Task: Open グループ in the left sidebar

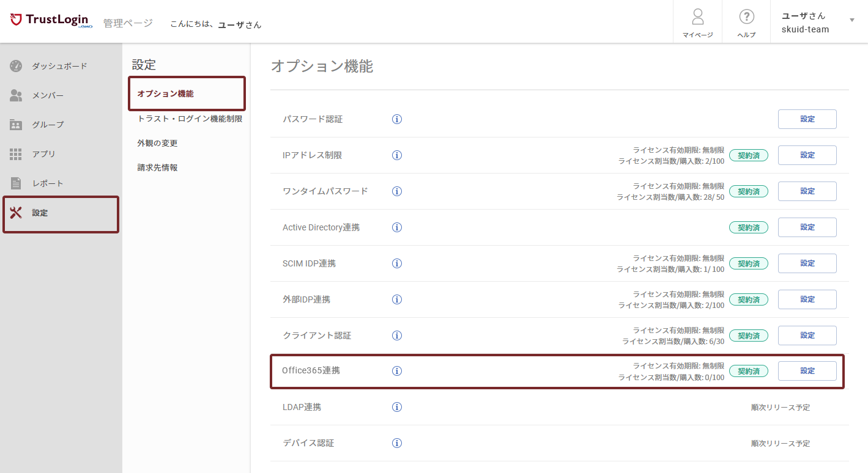Action: click(x=48, y=125)
